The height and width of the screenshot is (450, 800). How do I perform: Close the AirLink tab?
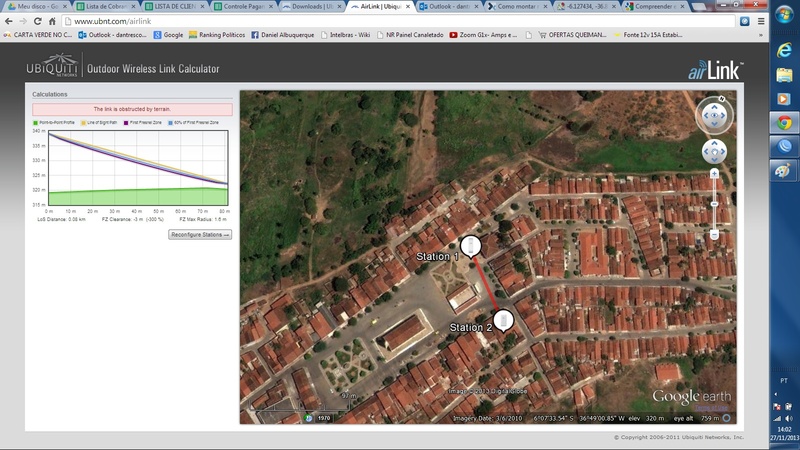(408, 7)
